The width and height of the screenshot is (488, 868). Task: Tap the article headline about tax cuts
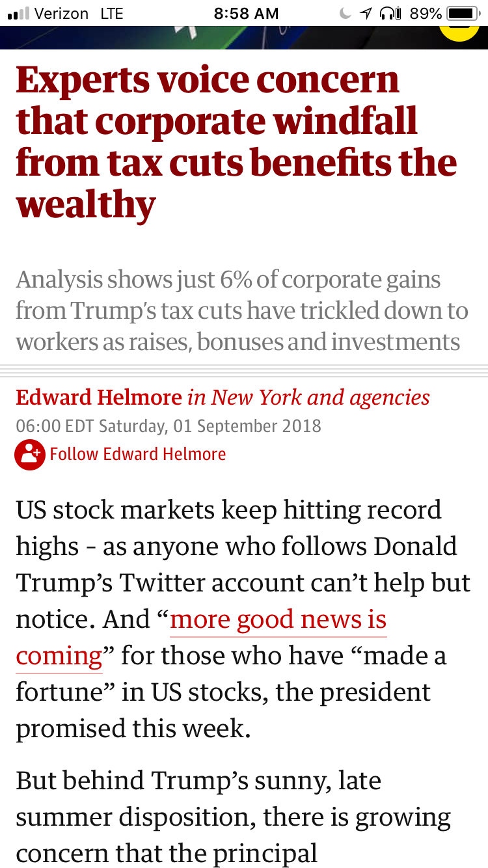pos(237,142)
